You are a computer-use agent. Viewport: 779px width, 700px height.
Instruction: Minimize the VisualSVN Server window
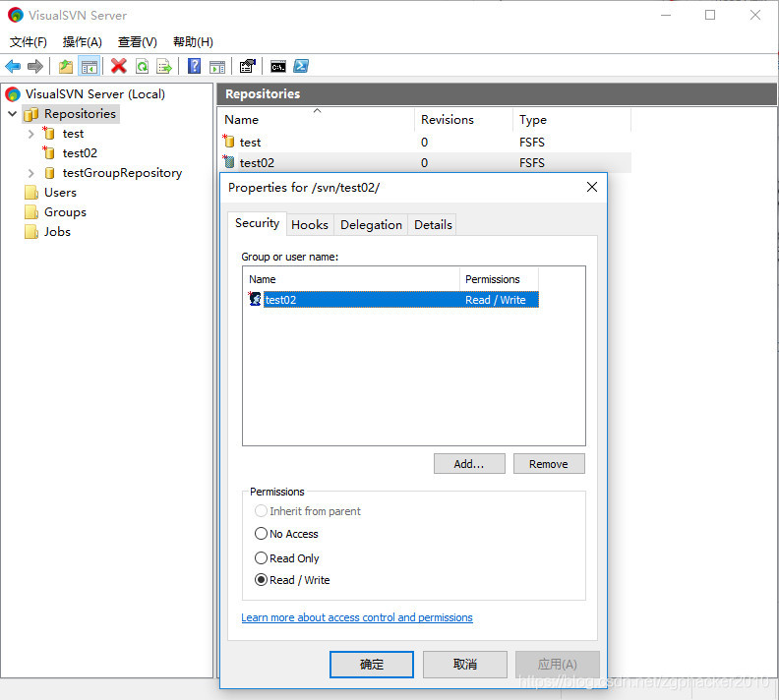666,15
